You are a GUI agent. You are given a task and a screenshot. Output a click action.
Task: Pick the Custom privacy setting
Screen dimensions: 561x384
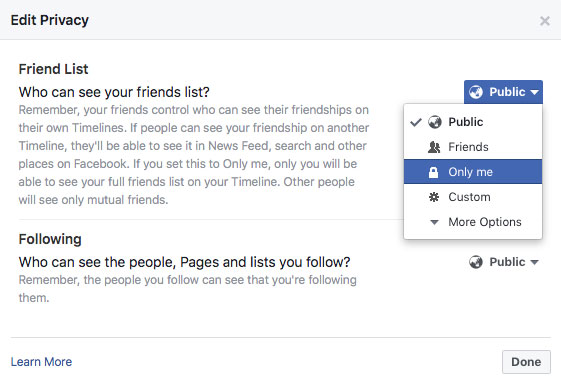[473, 197]
